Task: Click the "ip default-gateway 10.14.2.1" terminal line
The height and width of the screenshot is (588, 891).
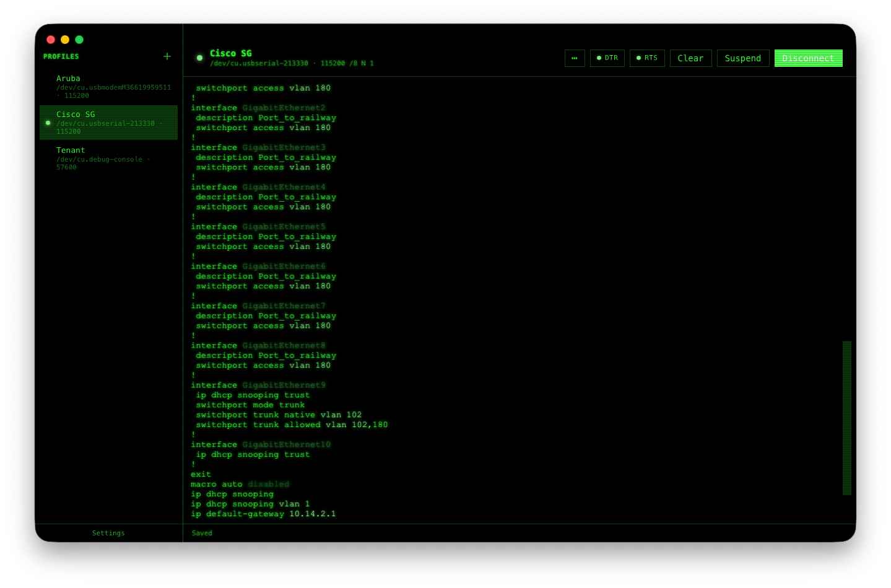Action: click(263, 514)
